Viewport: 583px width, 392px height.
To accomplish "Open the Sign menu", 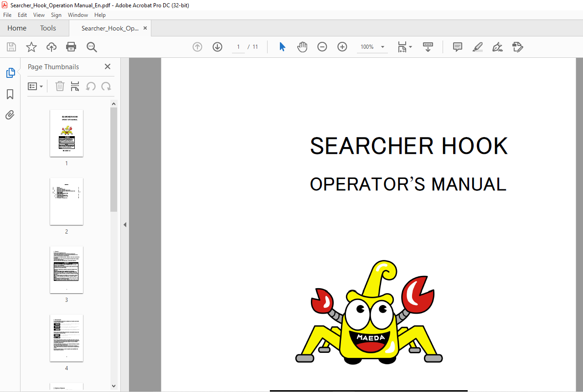I will click(56, 15).
